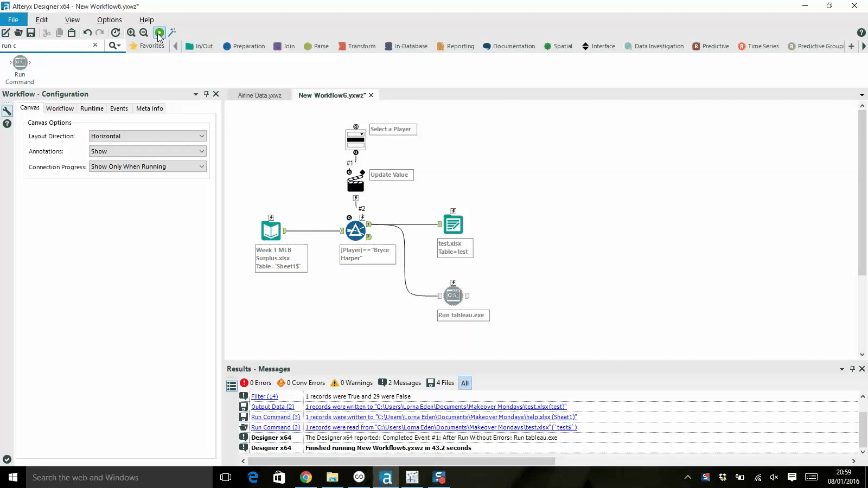Click the Undo icon in the toolbar
Screen dimensions: 868x488
pyautogui.click(x=87, y=33)
